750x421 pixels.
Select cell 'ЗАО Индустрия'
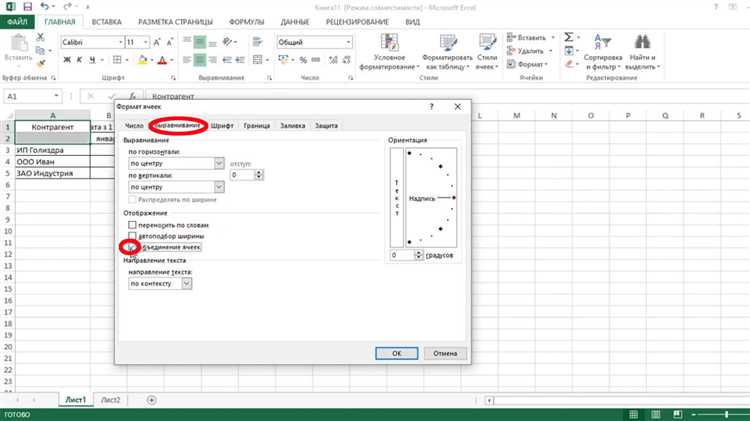53,173
